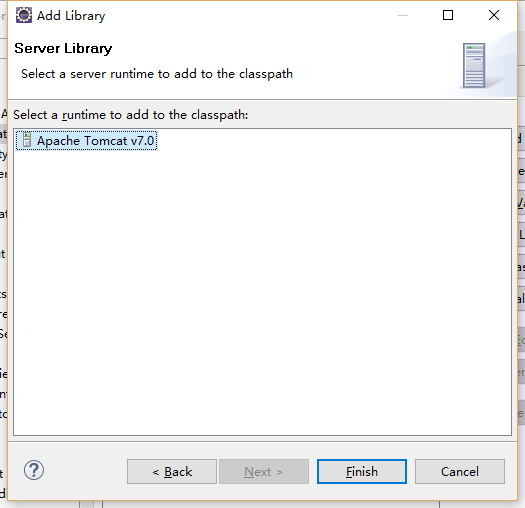Maximize the Add Library dialog
Viewport: 525px width, 508px height.
point(448,15)
